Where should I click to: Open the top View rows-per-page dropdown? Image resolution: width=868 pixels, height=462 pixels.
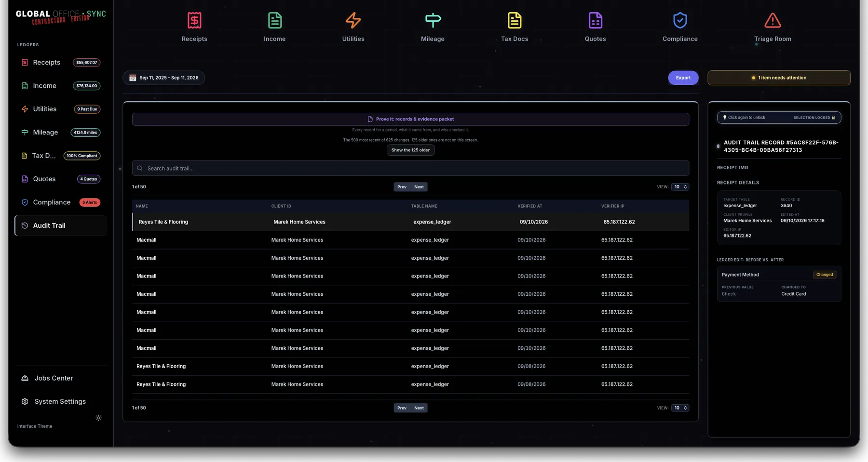(680, 187)
